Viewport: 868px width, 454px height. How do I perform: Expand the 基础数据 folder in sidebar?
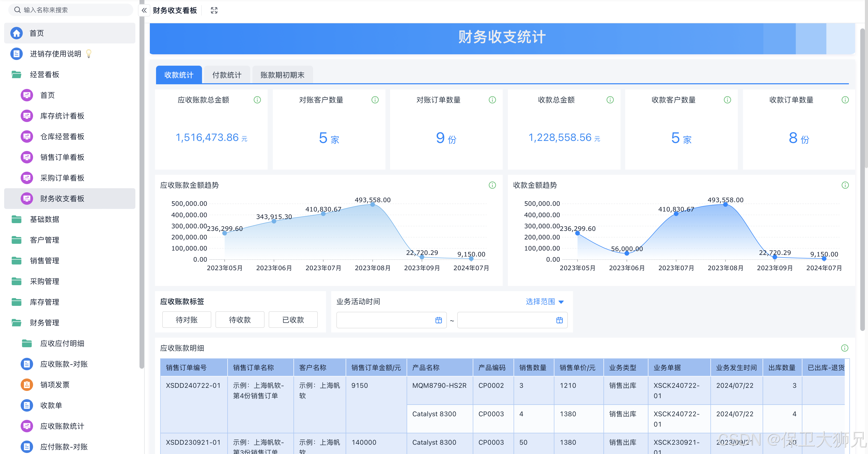(x=44, y=219)
